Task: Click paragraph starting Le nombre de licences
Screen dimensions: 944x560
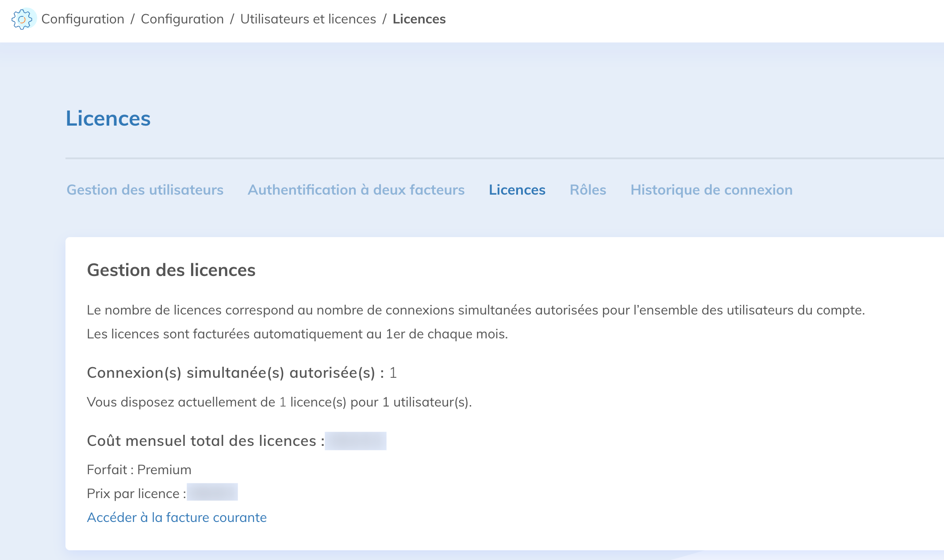Action: [x=475, y=310]
